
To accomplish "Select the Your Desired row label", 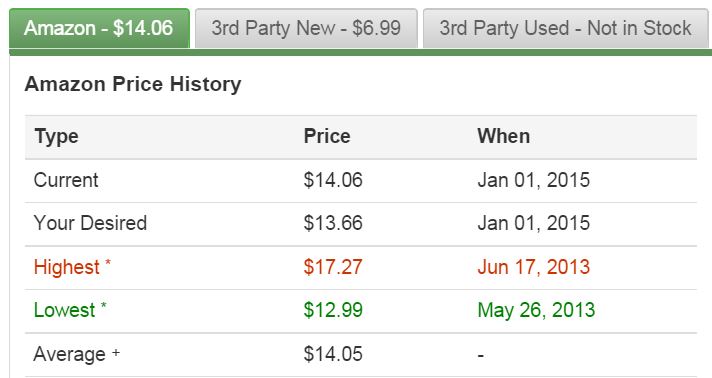I will (x=90, y=223).
